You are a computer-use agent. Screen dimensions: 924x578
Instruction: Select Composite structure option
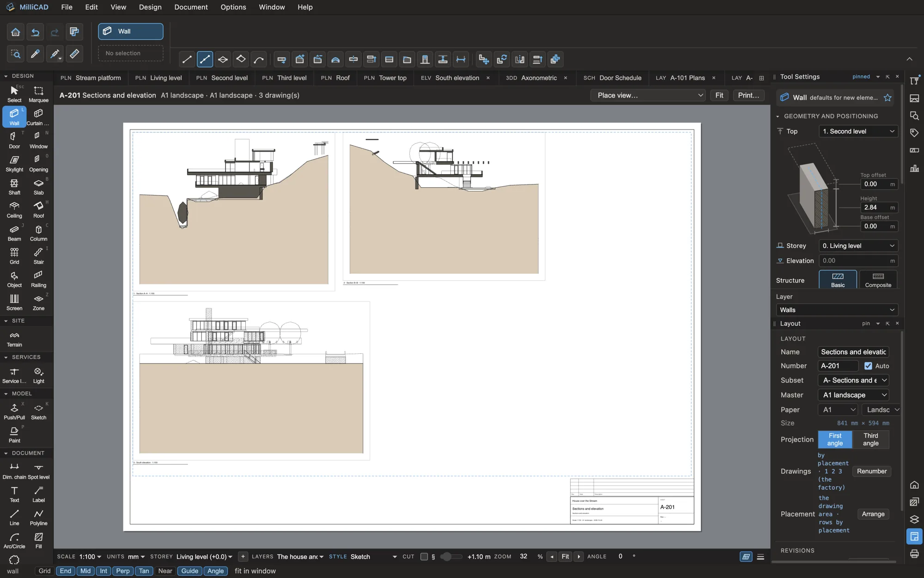point(878,280)
